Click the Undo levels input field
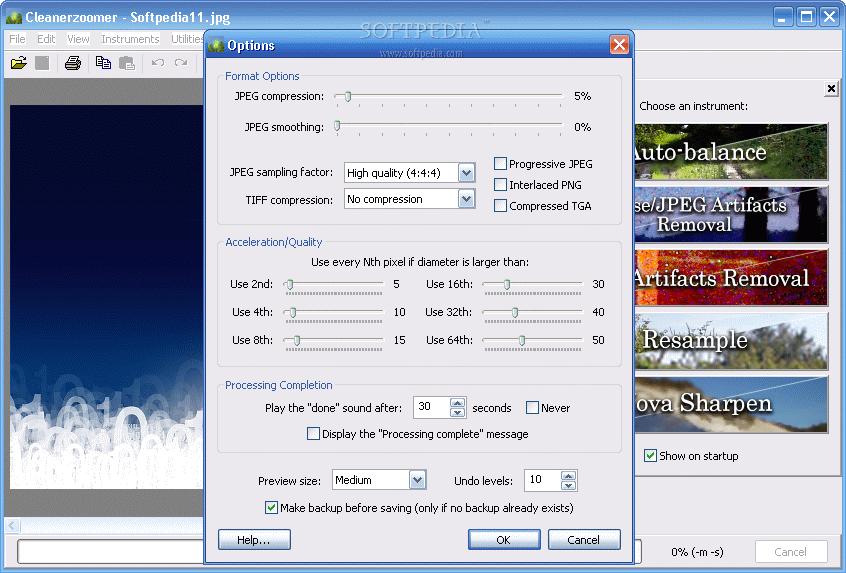 (542, 480)
